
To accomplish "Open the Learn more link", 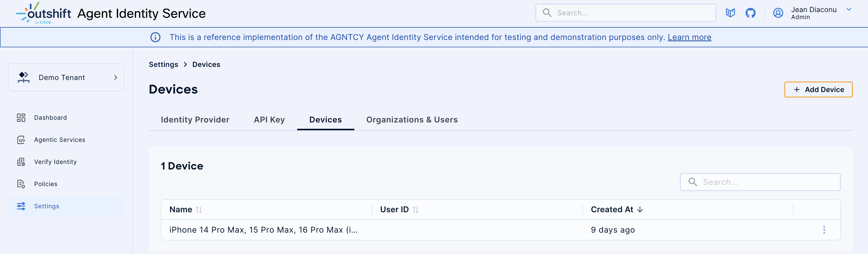I will pyautogui.click(x=689, y=37).
